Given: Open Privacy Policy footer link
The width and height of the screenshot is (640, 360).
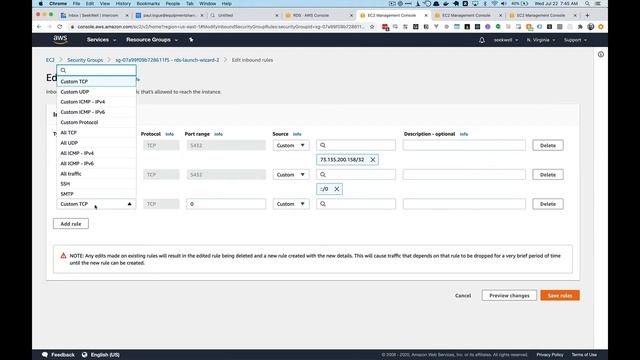Looking at the screenshot, I should 550,355.
